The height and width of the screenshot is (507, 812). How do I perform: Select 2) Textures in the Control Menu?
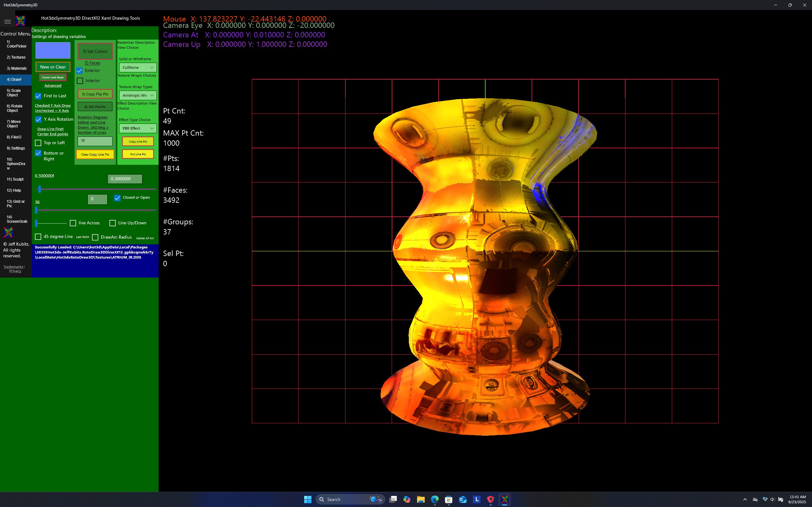(16, 57)
